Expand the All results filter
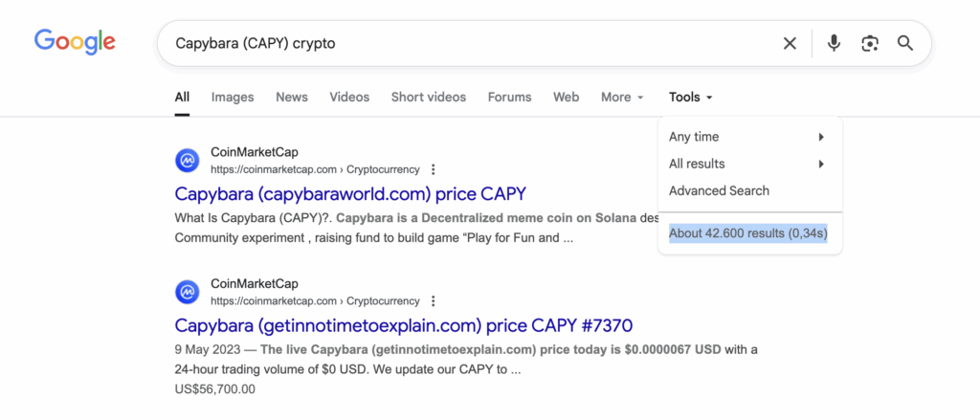Screen dimensions: 980x420 pos(746,164)
